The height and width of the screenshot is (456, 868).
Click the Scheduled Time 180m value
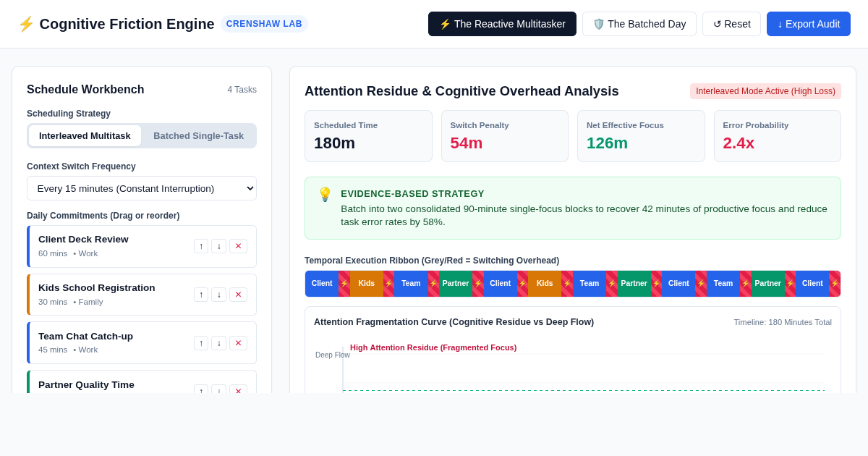pos(334,143)
